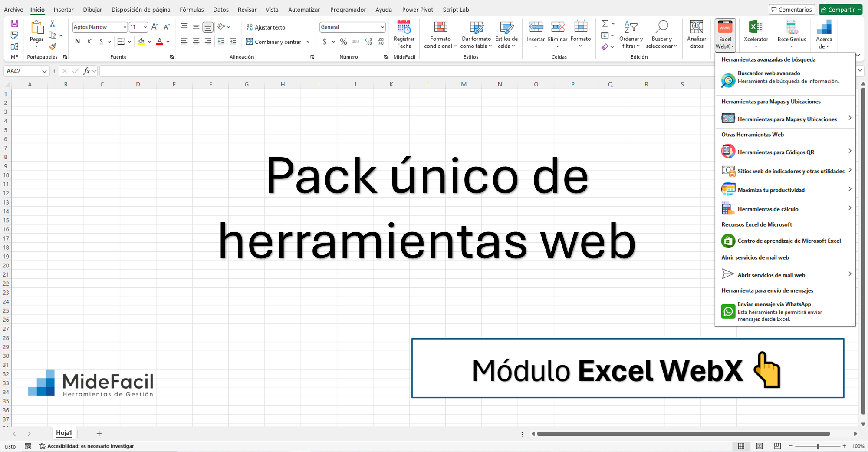Screen dimensions: 868x452
Task: Open the Excel WebX dropdown button
Action: point(725,35)
